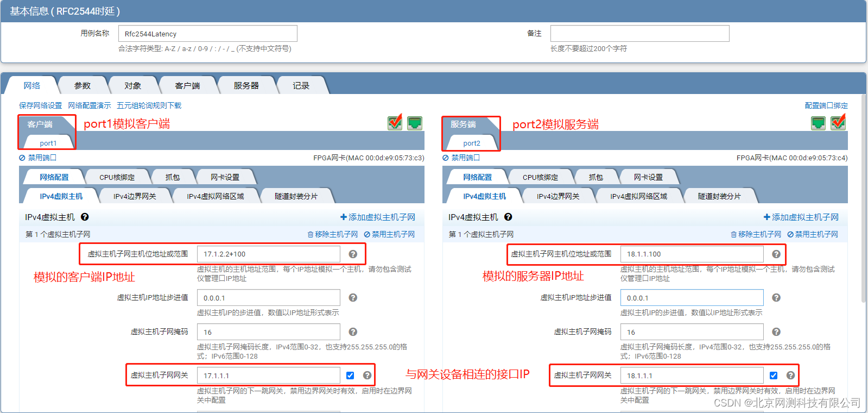Screen dimensions: 868x413
Task: Focus server host address field 18.1.1.100
Action: point(692,254)
